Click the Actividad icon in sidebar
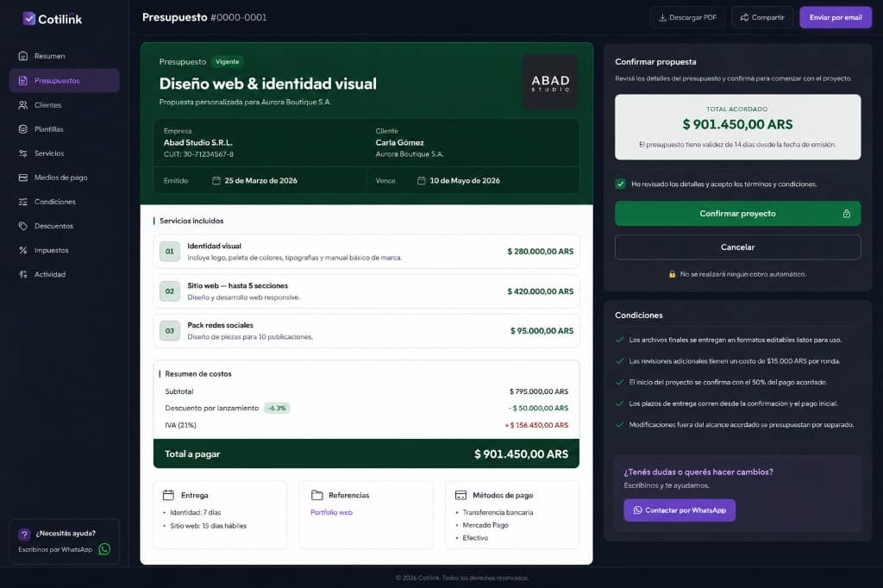 (x=23, y=274)
